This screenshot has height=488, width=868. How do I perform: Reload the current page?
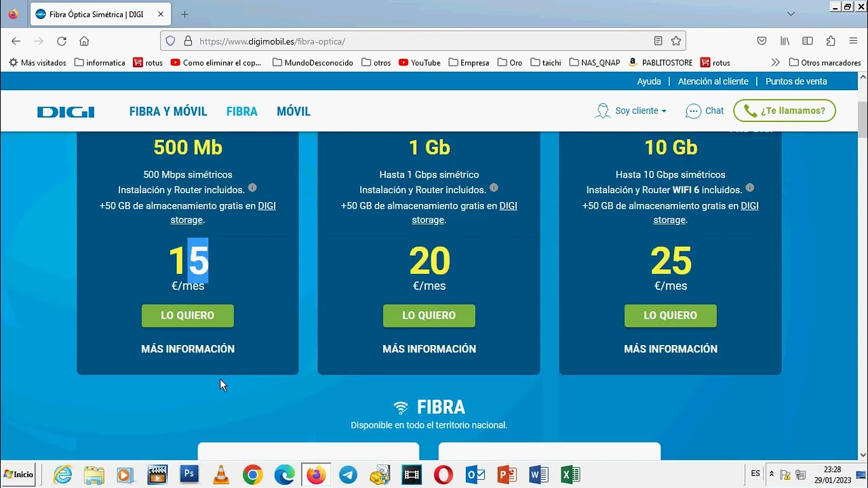tap(62, 41)
